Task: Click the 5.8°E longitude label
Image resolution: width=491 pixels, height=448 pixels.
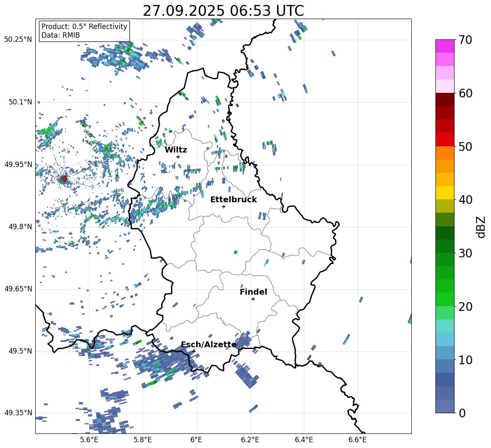Action: [x=143, y=440]
